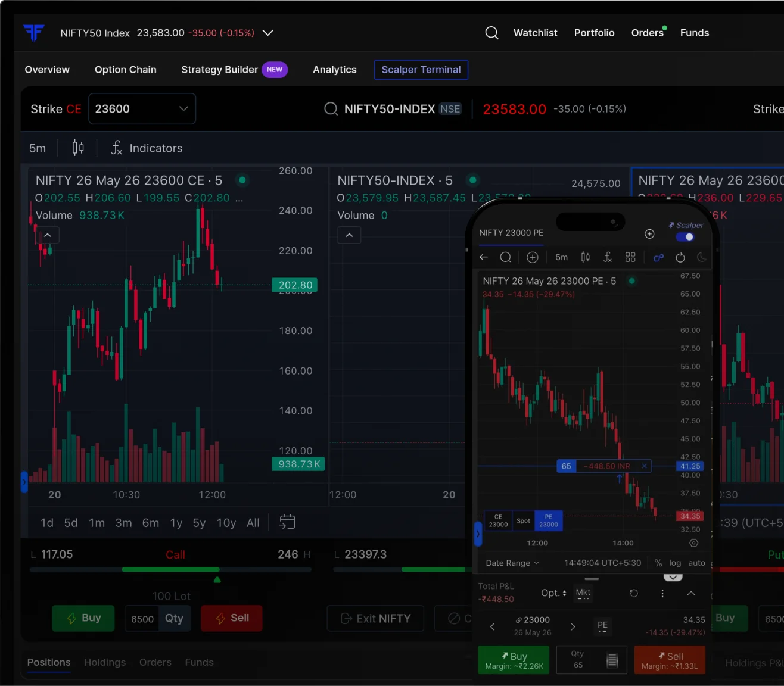Tap Sell with margin ₹1.33L on phone

pyautogui.click(x=670, y=660)
